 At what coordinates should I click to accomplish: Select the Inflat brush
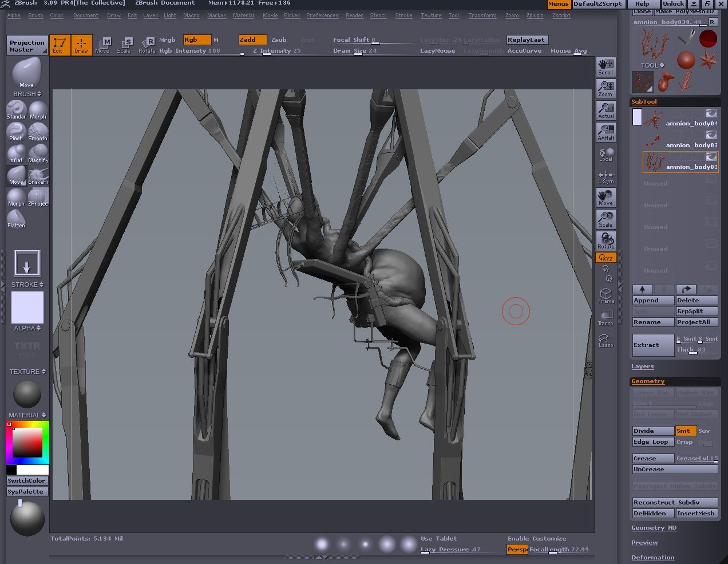(x=16, y=153)
